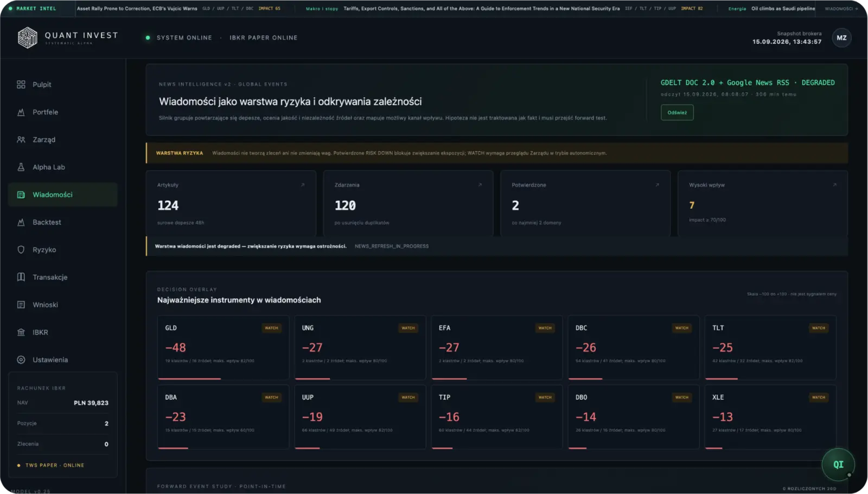Click the Pozycje row in account panel

(63, 424)
